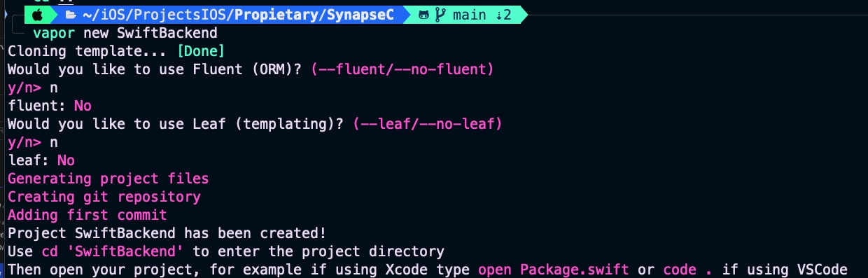868x278 pixels.
Task: Click the 'fluent: No' result line
Action: coord(50,106)
